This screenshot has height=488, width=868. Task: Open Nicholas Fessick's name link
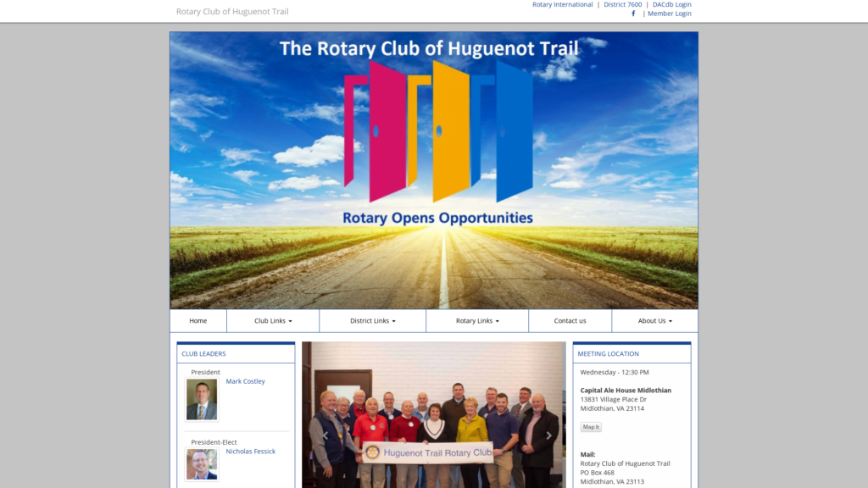coord(250,452)
